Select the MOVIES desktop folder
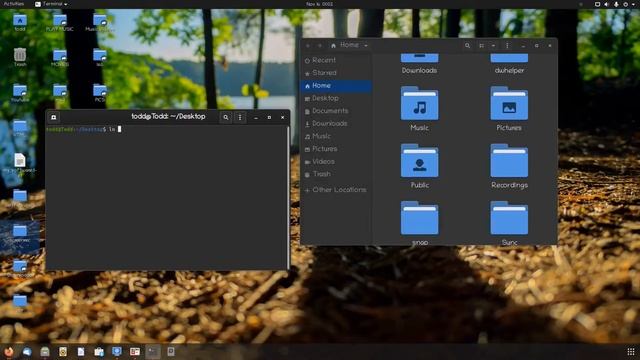This screenshot has height=360, width=640. [x=60, y=58]
